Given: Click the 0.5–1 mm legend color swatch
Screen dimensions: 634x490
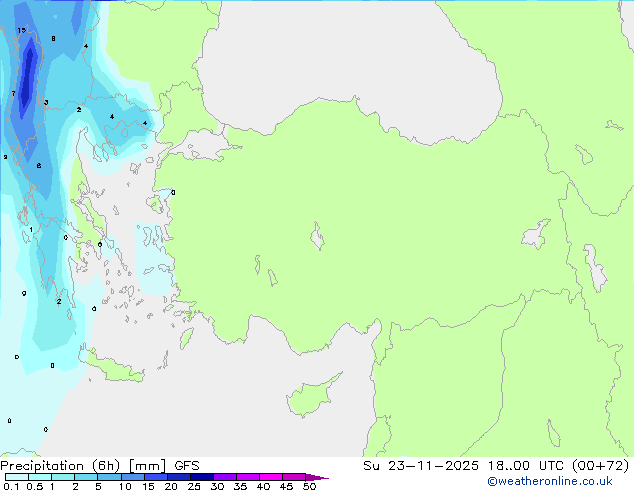Looking at the screenshot, I should (40, 477).
